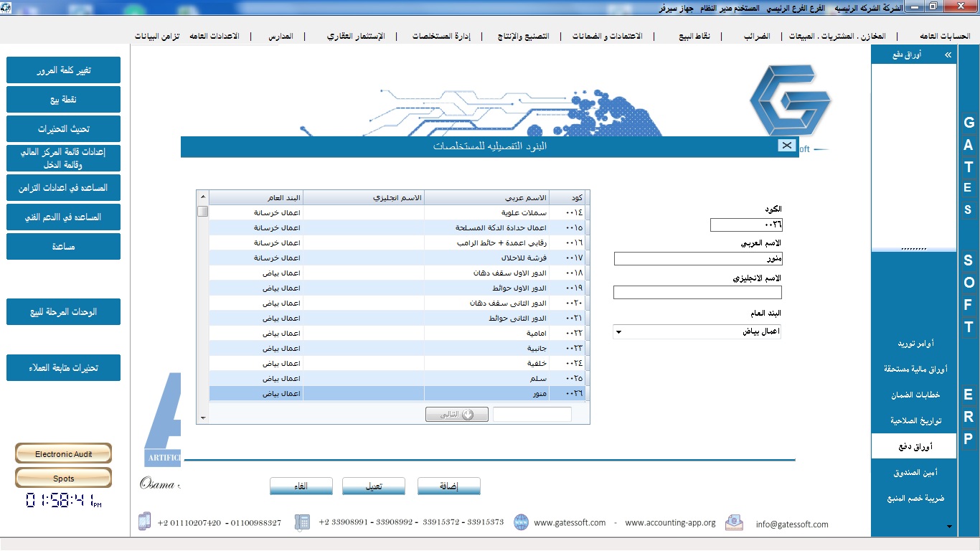Expand the right panel list down arrow
980x551 pixels.
[950, 527]
